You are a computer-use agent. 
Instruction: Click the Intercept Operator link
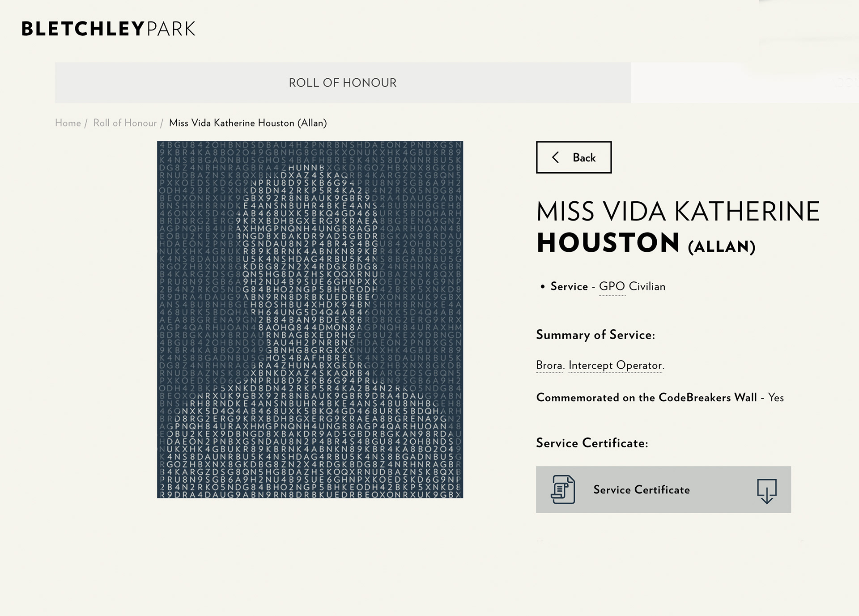point(616,365)
